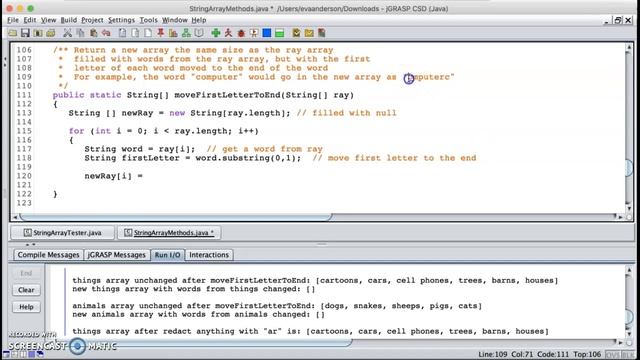Click editor horizontal scrollbar left arrow

tap(15, 217)
